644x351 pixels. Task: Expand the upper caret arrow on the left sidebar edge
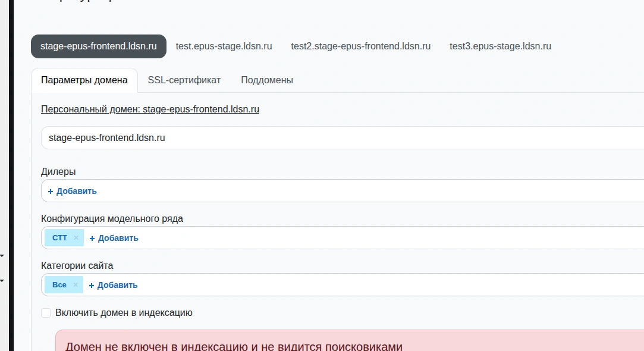[x=2, y=256]
